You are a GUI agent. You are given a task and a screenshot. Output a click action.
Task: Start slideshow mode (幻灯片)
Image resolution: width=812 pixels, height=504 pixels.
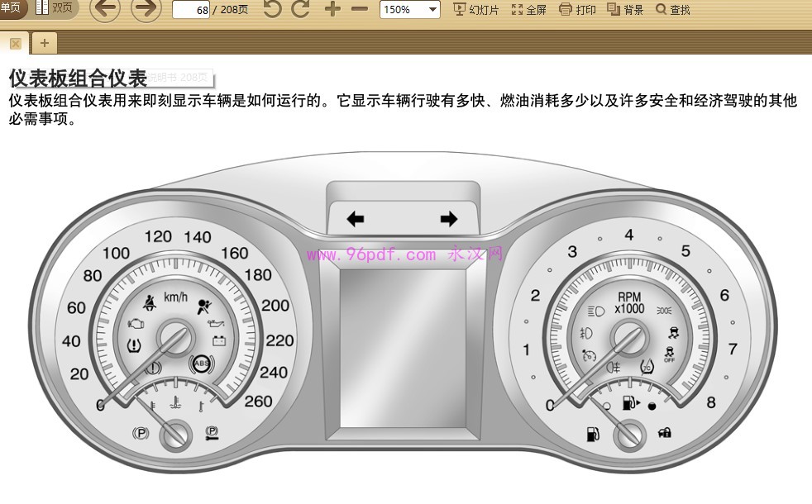click(477, 10)
